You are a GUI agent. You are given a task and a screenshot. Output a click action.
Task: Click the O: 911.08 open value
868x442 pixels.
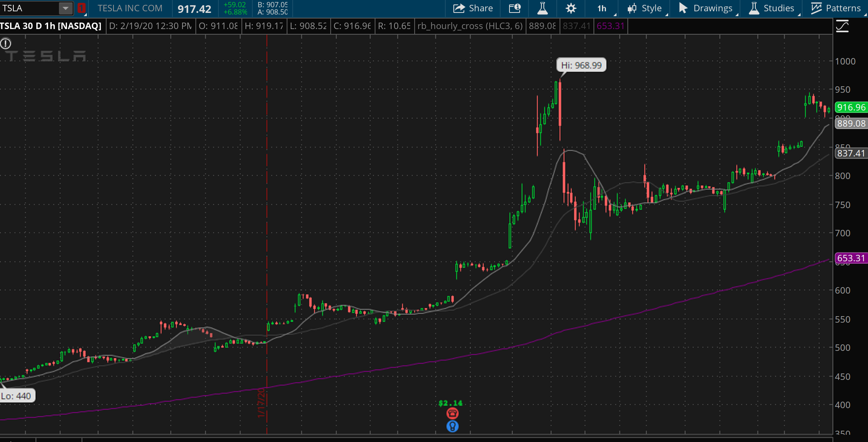pyautogui.click(x=218, y=26)
